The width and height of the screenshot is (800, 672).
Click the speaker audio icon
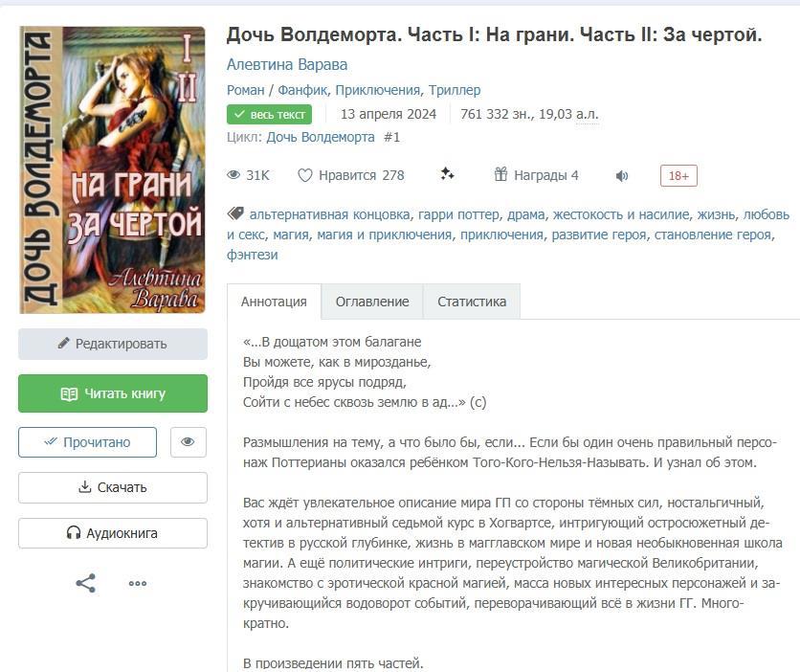(622, 175)
